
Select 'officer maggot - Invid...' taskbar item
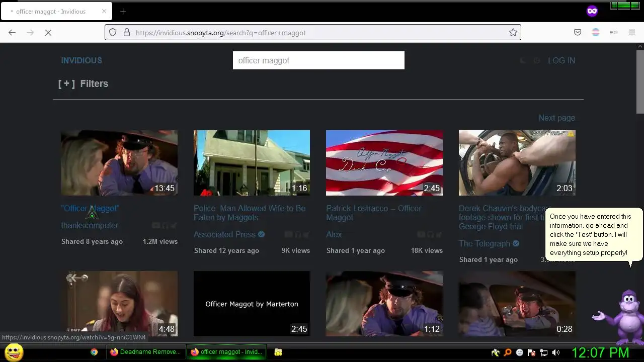[226, 352]
